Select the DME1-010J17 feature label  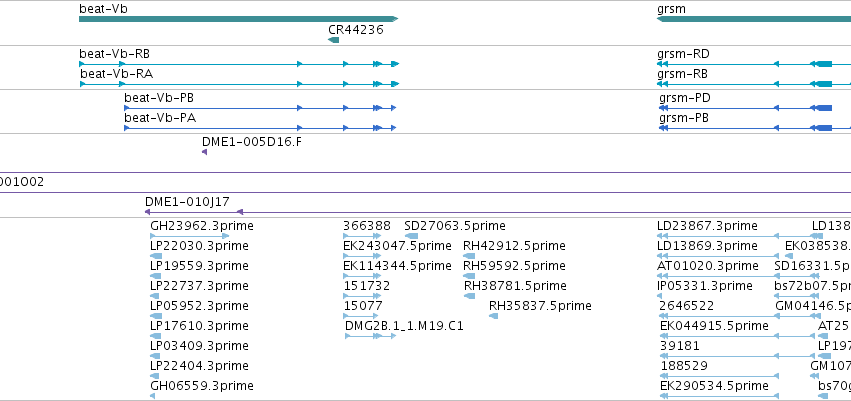click(187, 202)
